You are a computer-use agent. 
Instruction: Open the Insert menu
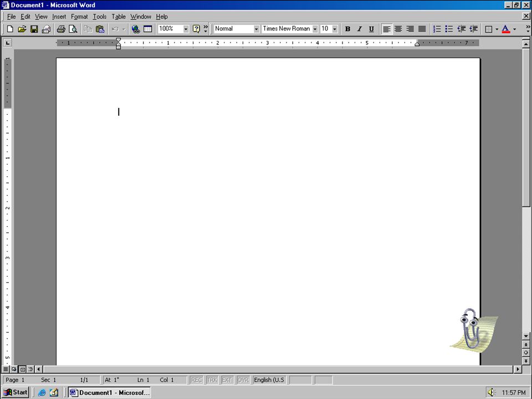(59, 17)
